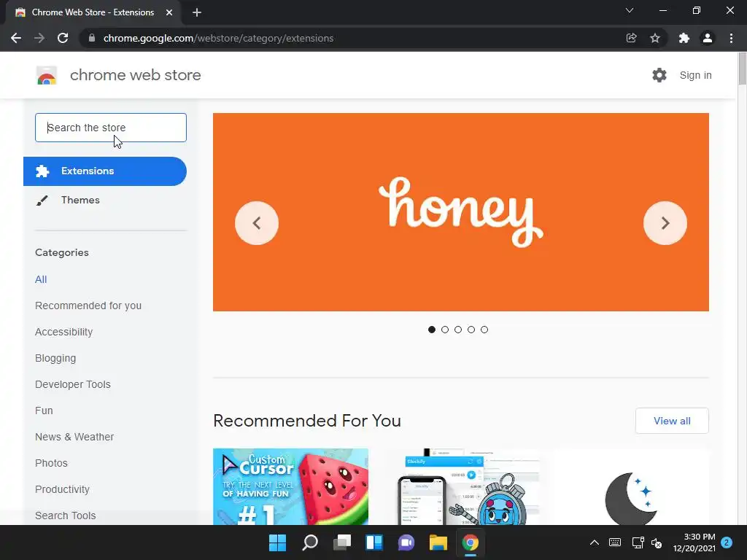The height and width of the screenshot is (560, 747).
Task: Open the Extensions puzzle icon in toolbar
Action: [684, 38]
